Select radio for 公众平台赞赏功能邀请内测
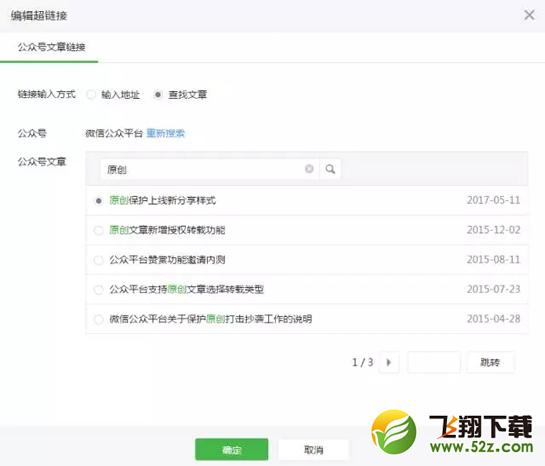Viewport: 545px width, 466px height. pyautogui.click(x=99, y=260)
